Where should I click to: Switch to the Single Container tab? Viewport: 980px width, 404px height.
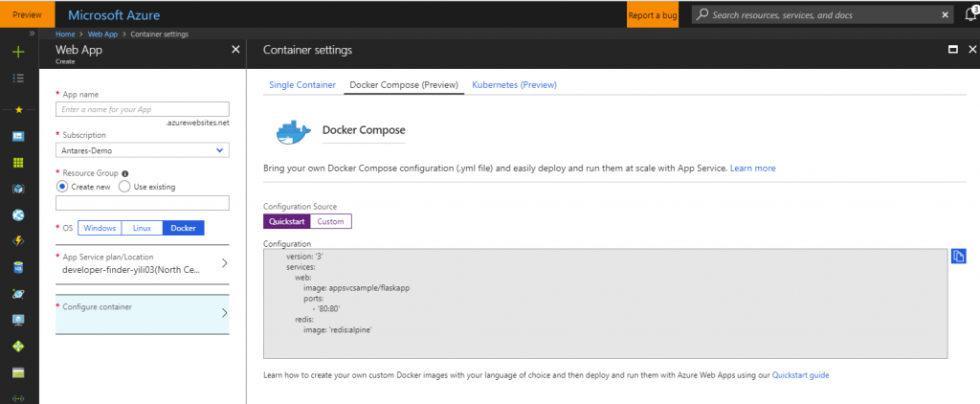click(301, 85)
